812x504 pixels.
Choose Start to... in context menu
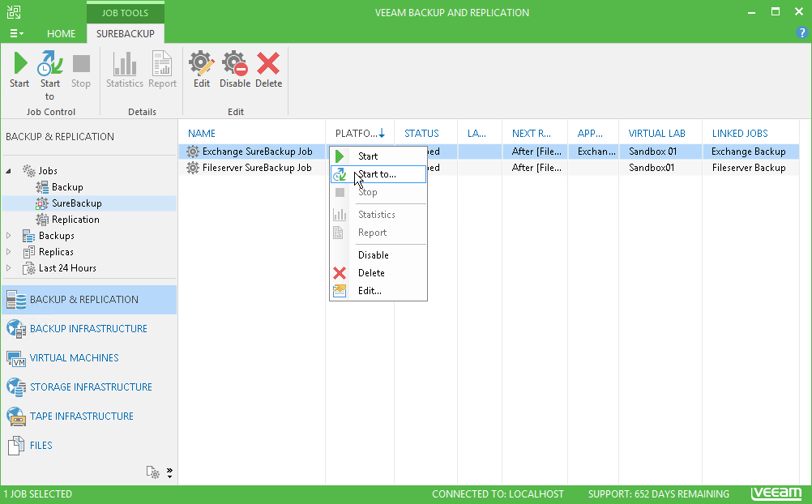(378, 174)
